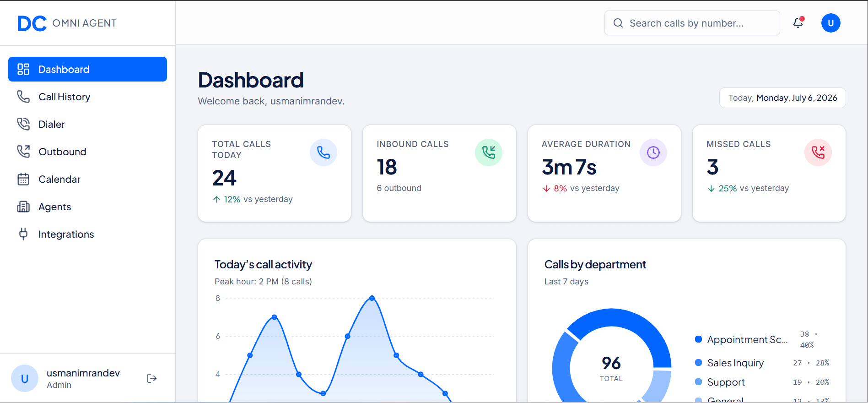Click the Today's call activity heading
Image resolution: width=868 pixels, height=403 pixels.
263,264
